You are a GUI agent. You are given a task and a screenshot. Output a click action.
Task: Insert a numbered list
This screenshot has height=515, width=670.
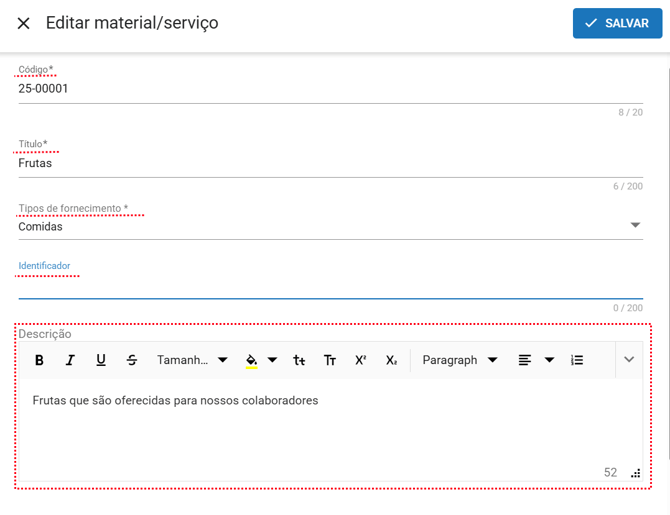(577, 360)
